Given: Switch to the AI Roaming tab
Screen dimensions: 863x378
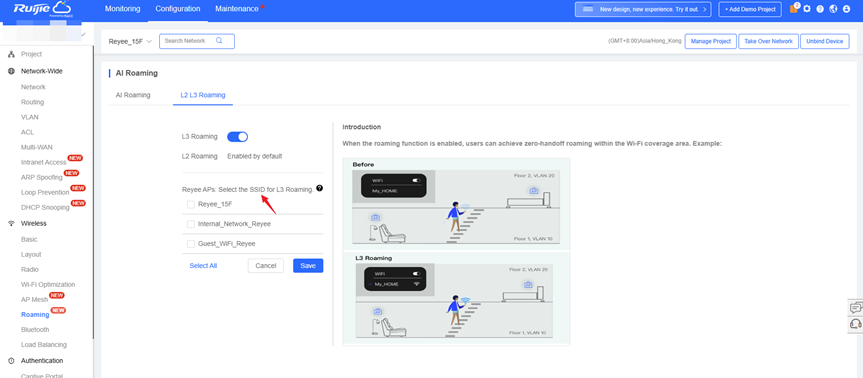Looking at the screenshot, I should pyautogui.click(x=133, y=95).
